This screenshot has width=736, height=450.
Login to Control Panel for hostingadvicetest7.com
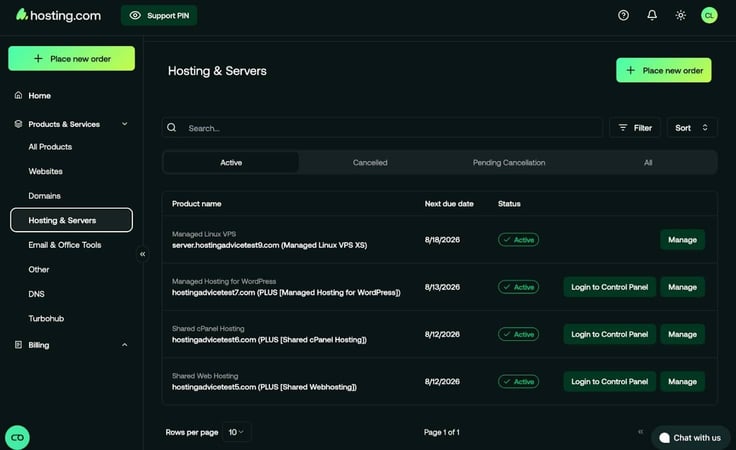tap(609, 287)
